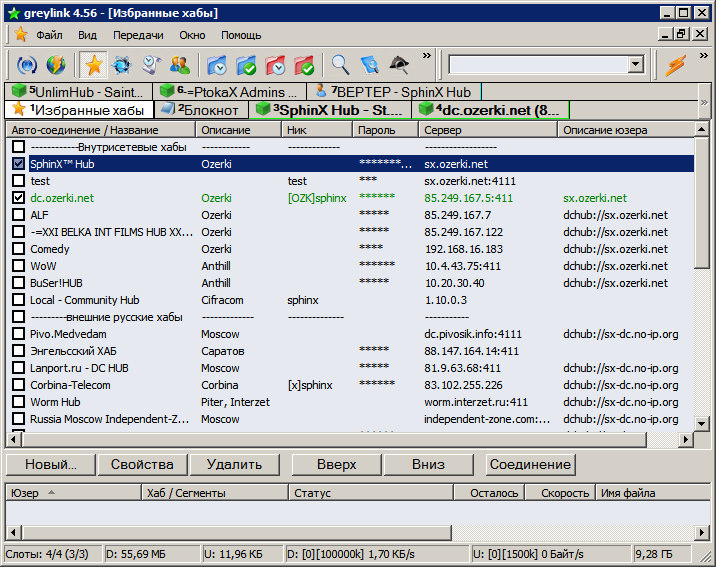This screenshot has width=716, height=567.
Task: Expand overflow chevron beside lightning bolt icon
Action: pos(704,56)
